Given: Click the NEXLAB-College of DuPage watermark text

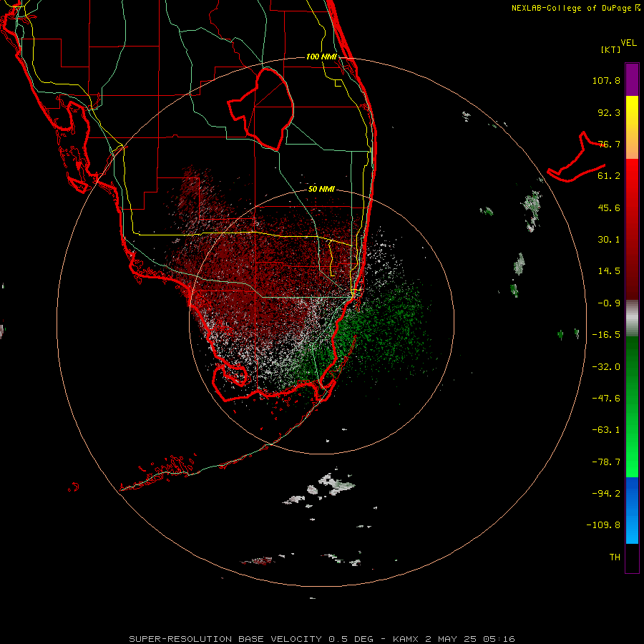Looking at the screenshot, I should 575,8.
